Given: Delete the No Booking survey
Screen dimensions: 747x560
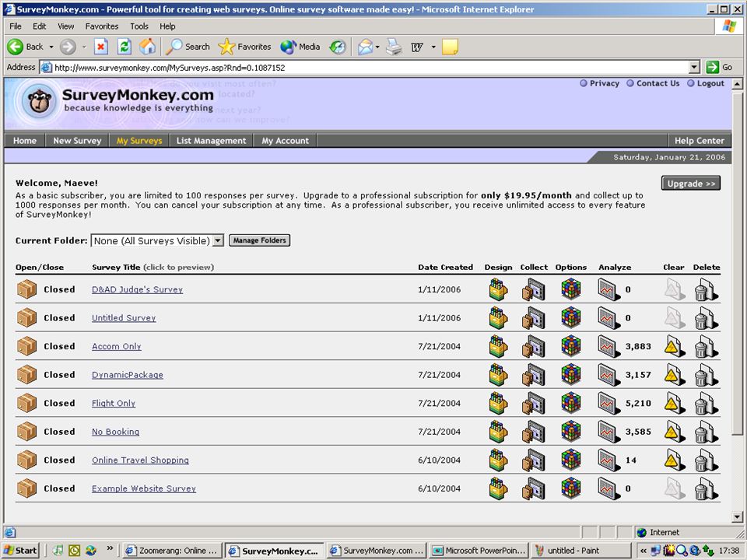Looking at the screenshot, I should pos(706,432).
